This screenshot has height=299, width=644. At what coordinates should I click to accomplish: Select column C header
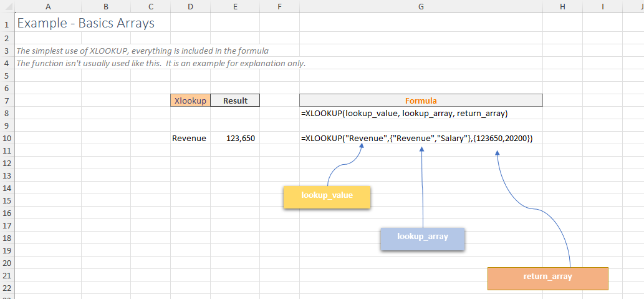coord(150,6)
